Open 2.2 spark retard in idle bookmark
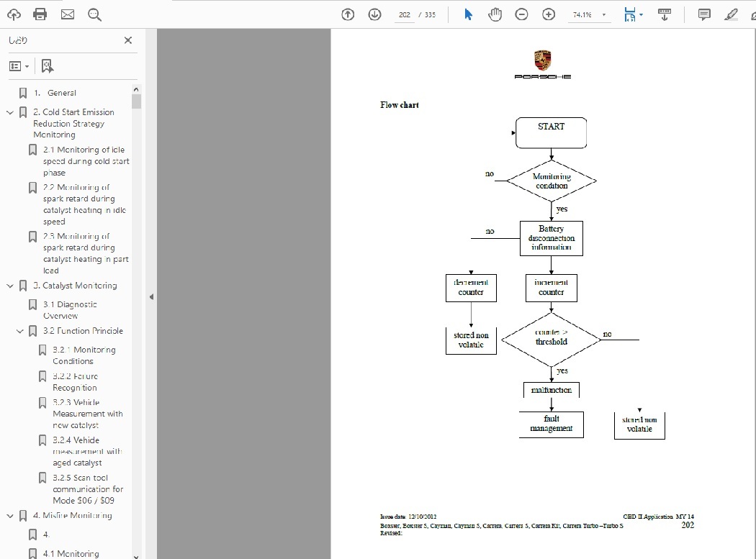The image size is (756, 559). pos(84,204)
